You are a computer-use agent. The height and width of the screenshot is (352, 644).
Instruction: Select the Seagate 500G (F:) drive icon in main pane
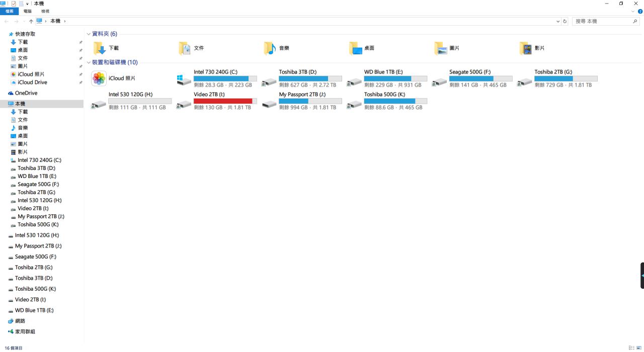[x=440, y=81]
